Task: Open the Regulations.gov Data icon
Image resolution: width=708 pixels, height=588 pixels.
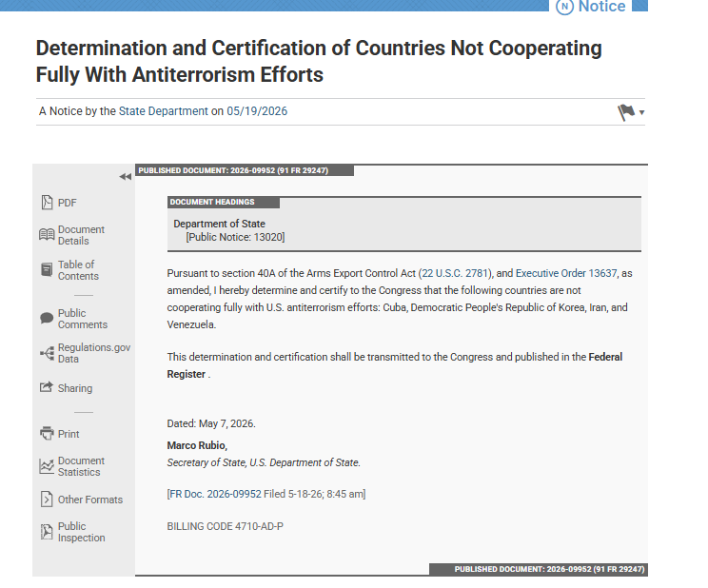Action: [47, 353]
